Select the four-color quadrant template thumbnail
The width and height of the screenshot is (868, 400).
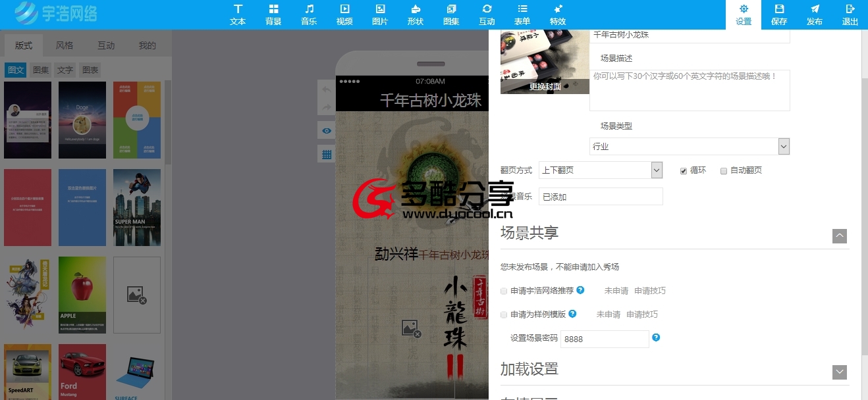(x=137, y=120)
